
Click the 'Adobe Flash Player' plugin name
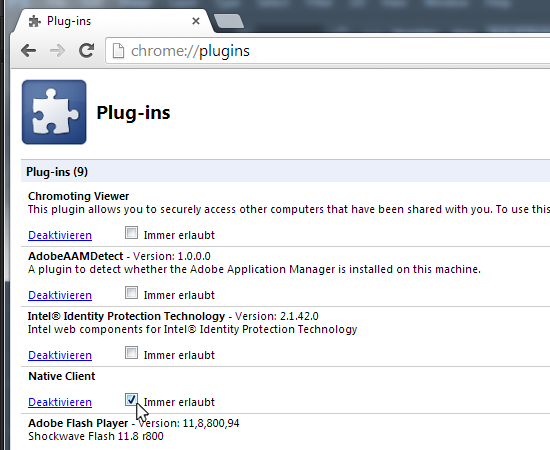[78, 423]
